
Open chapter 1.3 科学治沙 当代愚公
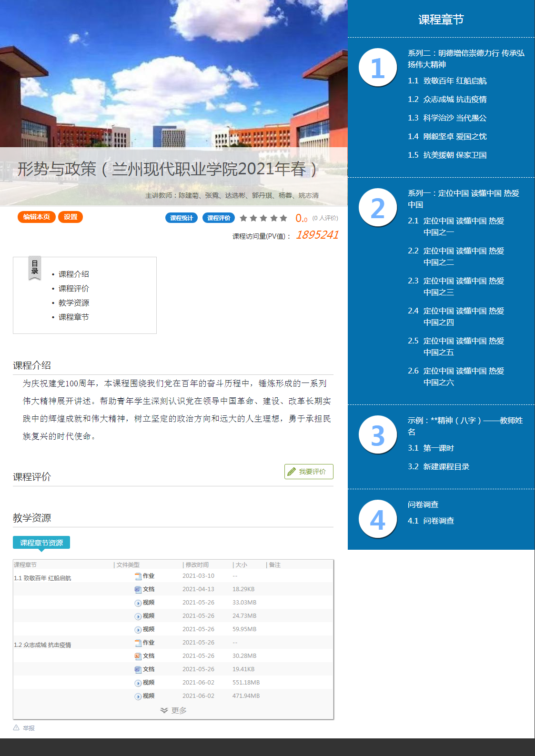click(x=447, y=118)
